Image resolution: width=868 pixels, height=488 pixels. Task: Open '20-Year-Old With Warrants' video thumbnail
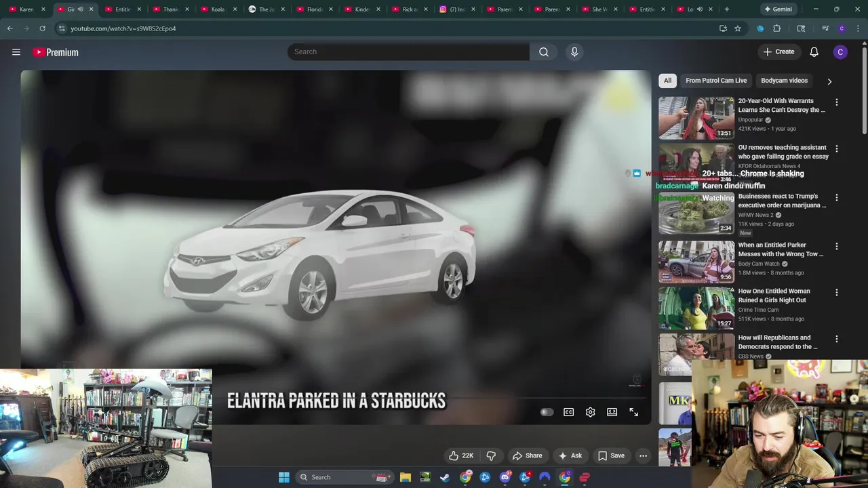coord(696,118)
